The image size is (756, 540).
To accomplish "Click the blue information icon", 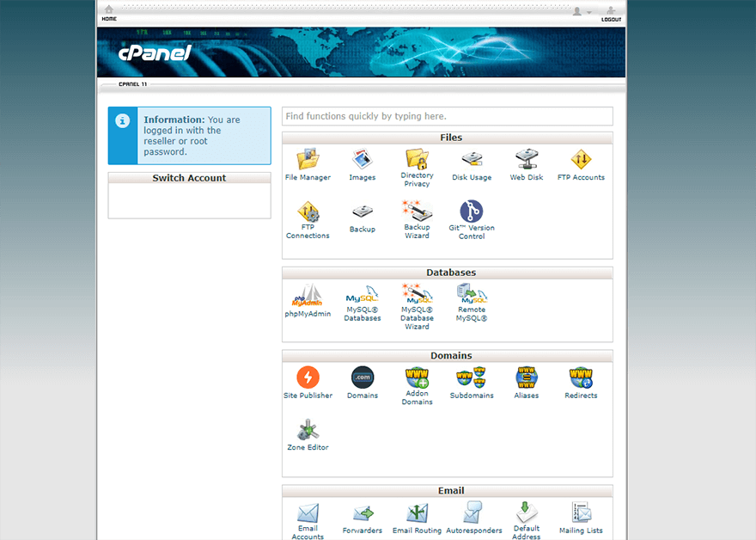I will [123, 120].
